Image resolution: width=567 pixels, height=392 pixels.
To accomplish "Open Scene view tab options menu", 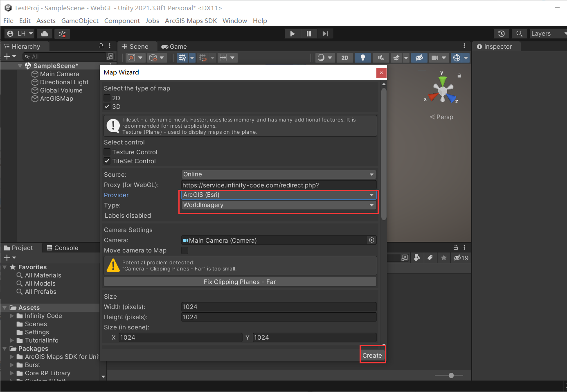I will (x=464, y=46).
